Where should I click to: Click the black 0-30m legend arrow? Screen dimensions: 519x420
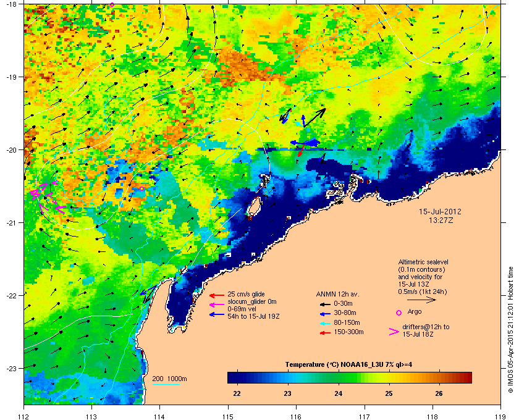coord(325,304)
